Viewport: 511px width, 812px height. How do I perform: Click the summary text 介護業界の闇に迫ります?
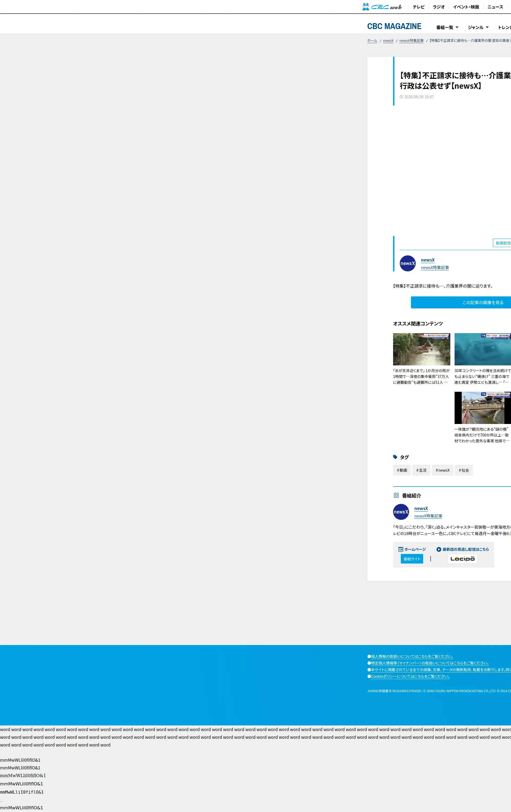tap(443, 286)
